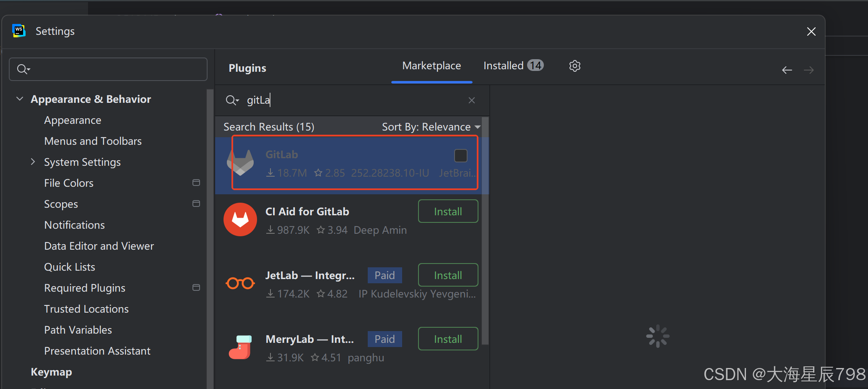Screen dimensions: 868x389
Task: Click the Search Results (15) label
Action: tap(269, 127)
